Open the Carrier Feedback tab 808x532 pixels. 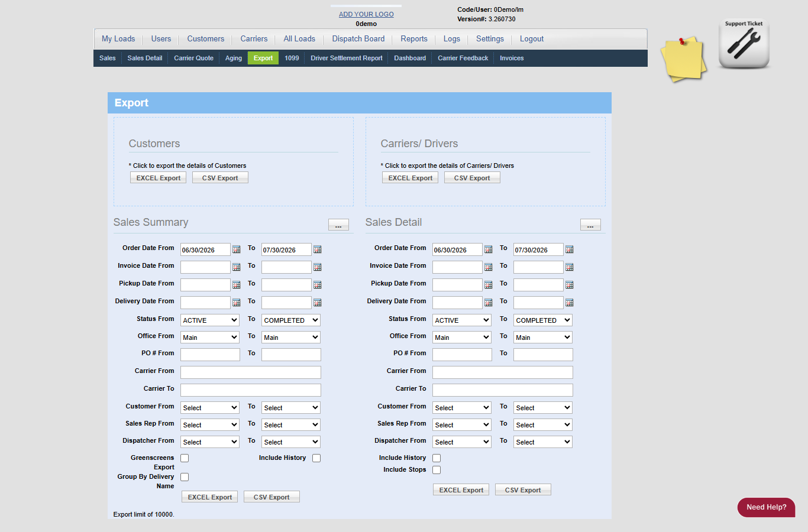click(463, 58)
